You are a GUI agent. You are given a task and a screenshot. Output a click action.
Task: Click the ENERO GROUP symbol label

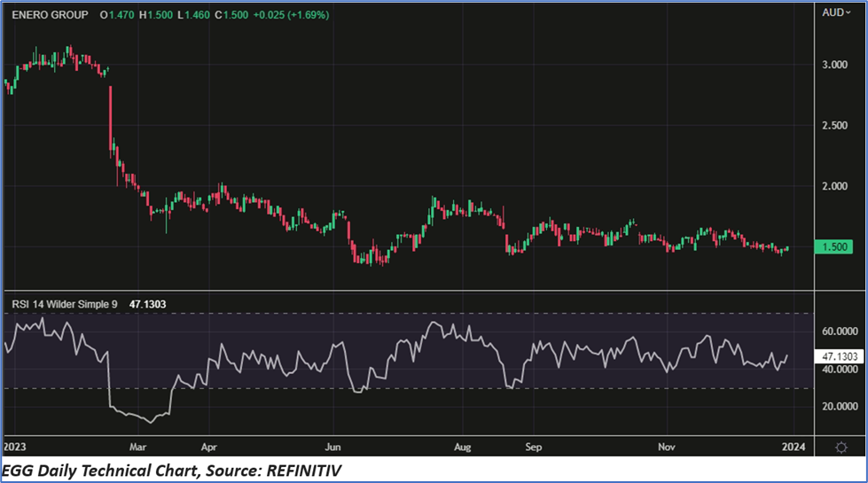coord(50,15)
